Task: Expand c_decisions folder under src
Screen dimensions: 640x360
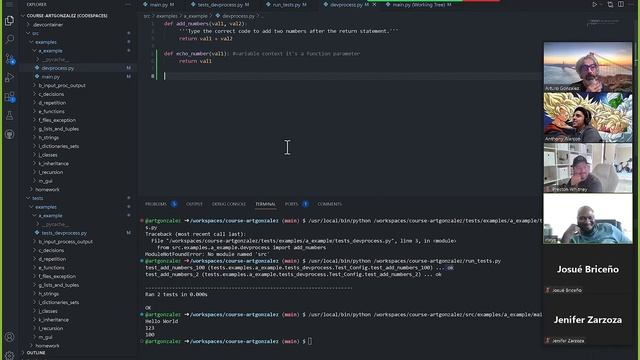Action: 51,94
